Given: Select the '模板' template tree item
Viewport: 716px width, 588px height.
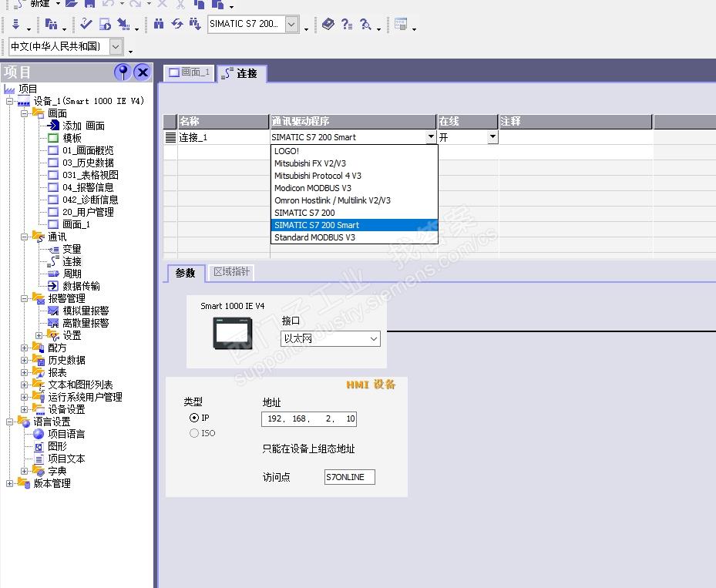Looking at the screenshot, I should 72,138.
